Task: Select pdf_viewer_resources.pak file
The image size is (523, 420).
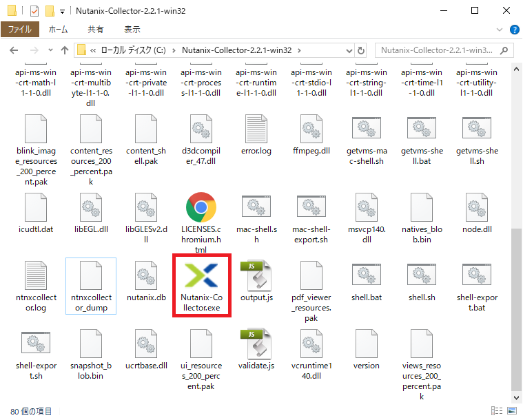Action: [311, 291]
